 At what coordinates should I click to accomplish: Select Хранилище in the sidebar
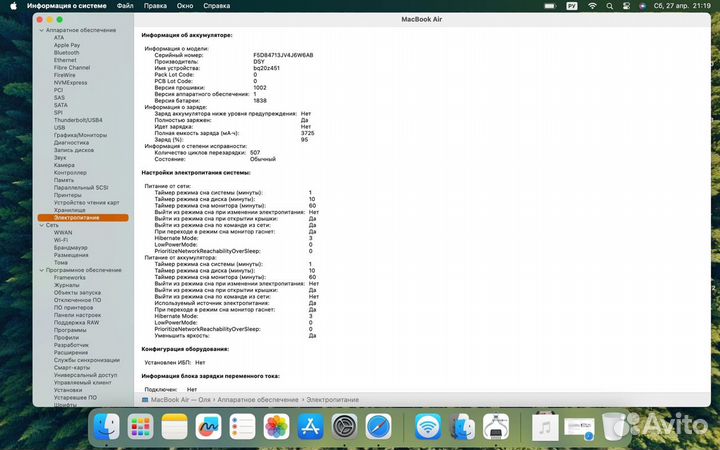pyautogui.click(x=69, y=210)
